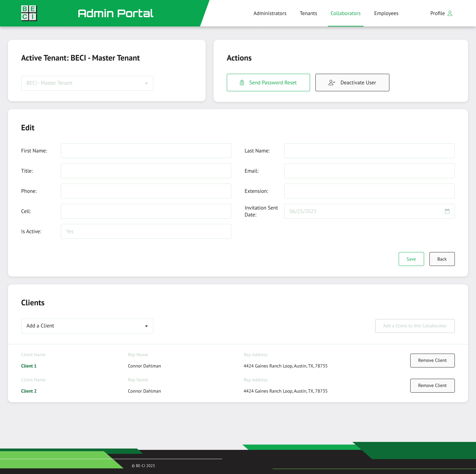Remove Client 1 from collaborator
Image resolution: width=476 pixels, height=474 pixels.
432,360
